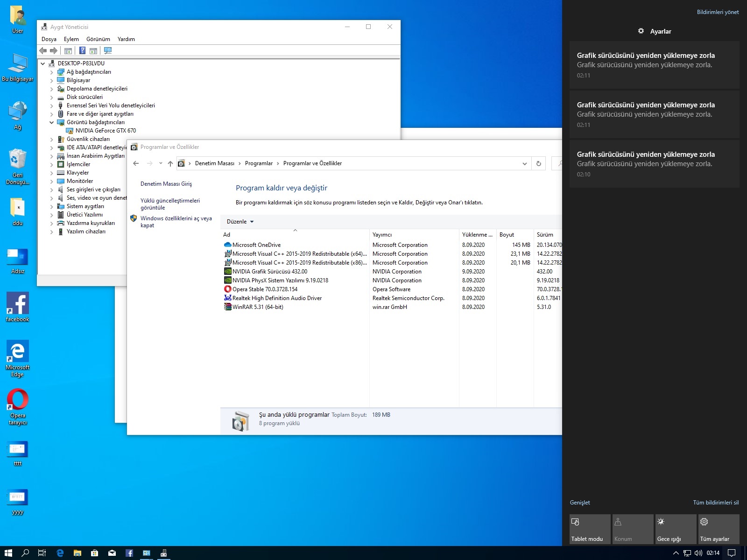Image resolution: width=747 pixels, height=560 pixels.
Task: Open the Düzenle dropdown
Action: pos(240,222)
